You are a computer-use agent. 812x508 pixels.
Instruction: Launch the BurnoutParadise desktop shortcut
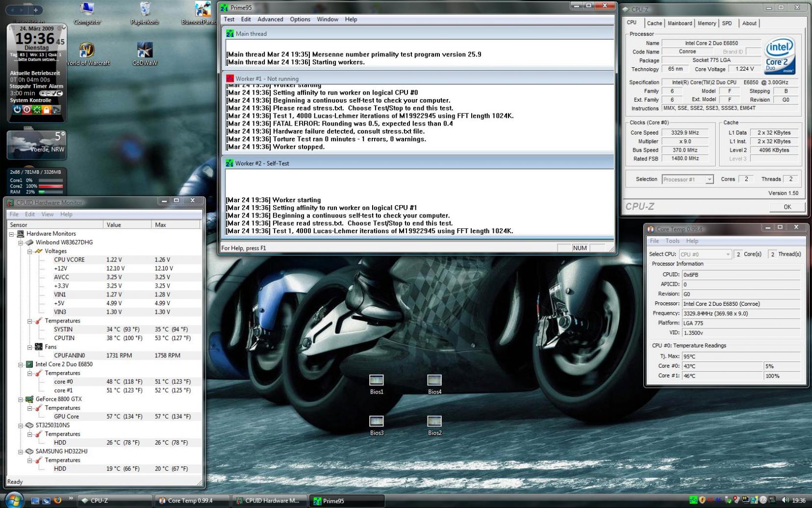click(200, 13)
